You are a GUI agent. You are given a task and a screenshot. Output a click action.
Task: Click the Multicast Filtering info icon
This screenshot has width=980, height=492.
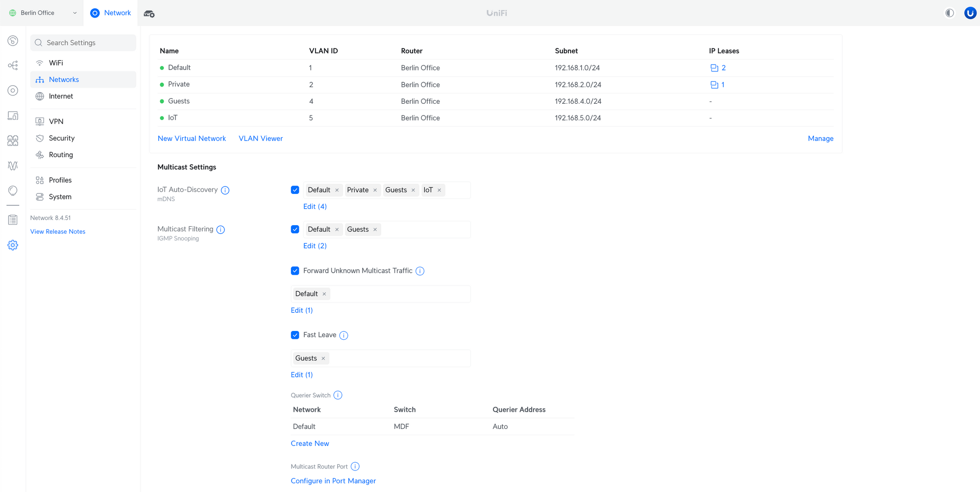[x=220, y=230]
